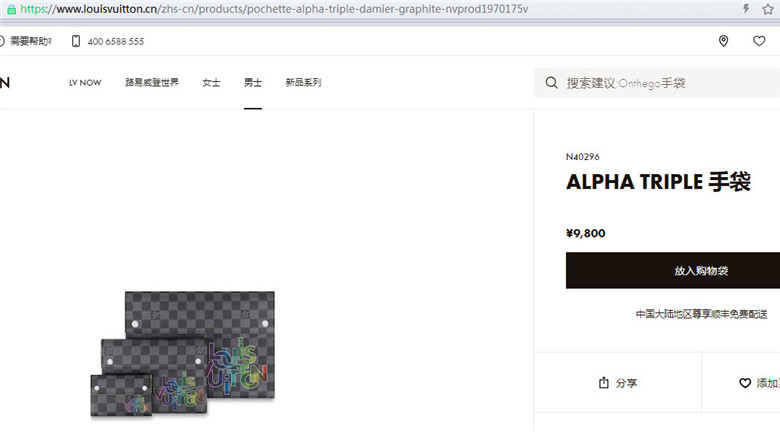Click the product code N40296
This screenshot has height=432, width=780.
click(583, 157)
